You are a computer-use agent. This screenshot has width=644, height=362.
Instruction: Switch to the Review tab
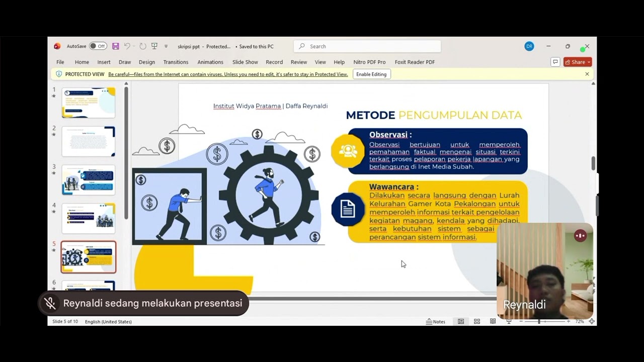pyautogui.click(x=299, y=62)
